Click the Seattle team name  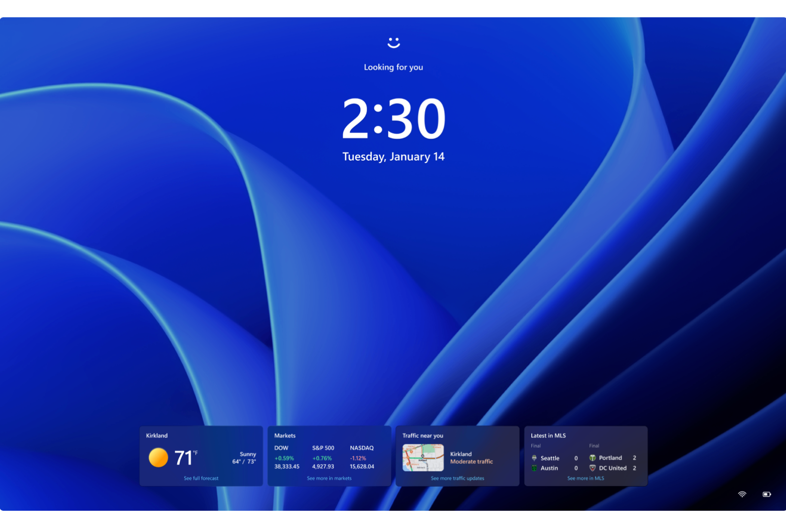point(550,458)
